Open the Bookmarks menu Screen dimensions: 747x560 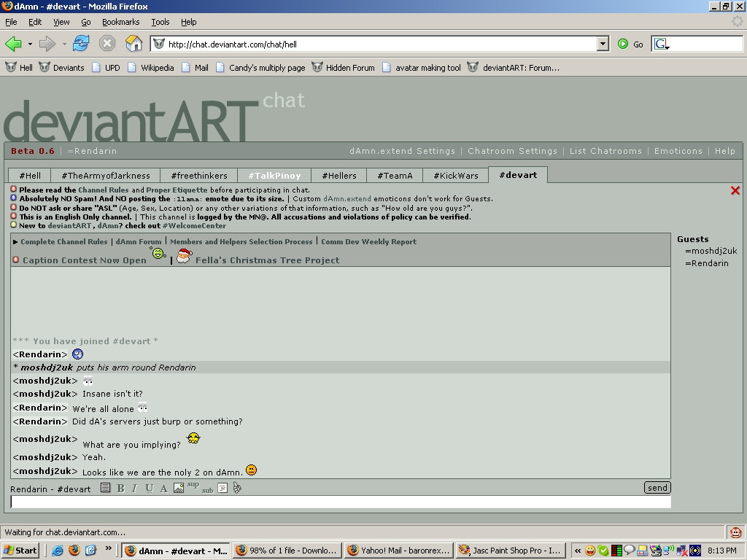tap(120, 22)
